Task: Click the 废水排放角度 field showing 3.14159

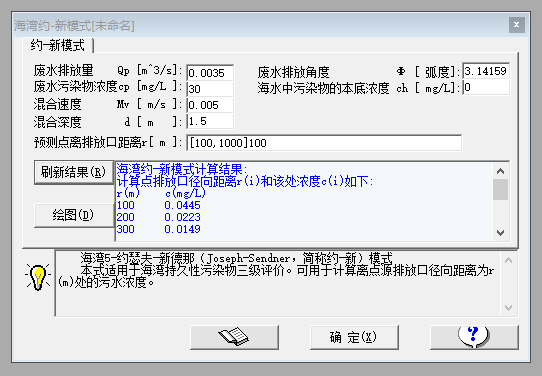Action: coord(486,71)
